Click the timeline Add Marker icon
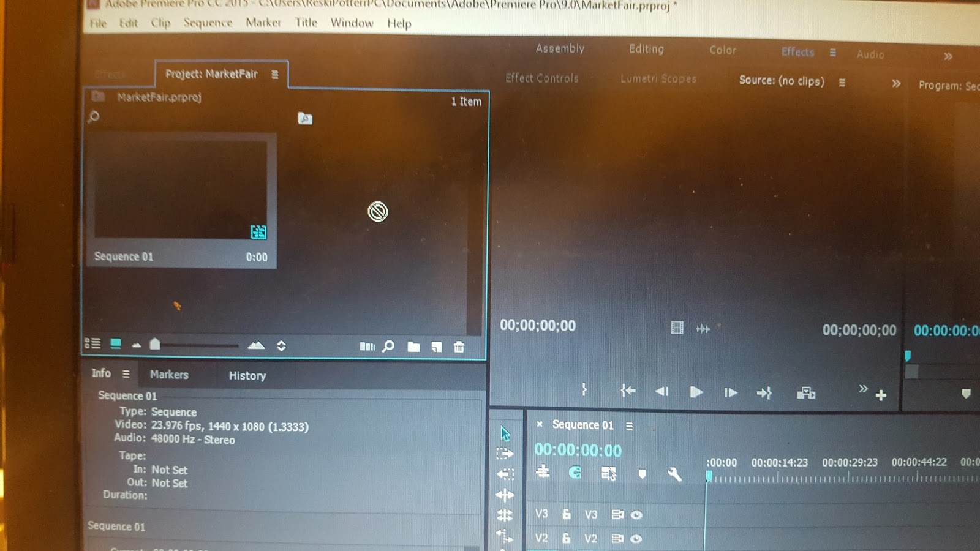Screen dimensions: 980x551 [642, 474]
